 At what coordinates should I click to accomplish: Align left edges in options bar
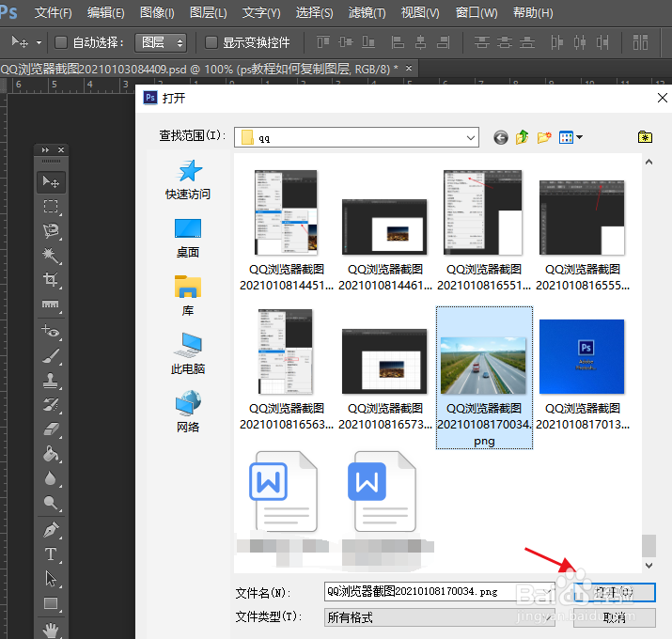click(398, 42)
